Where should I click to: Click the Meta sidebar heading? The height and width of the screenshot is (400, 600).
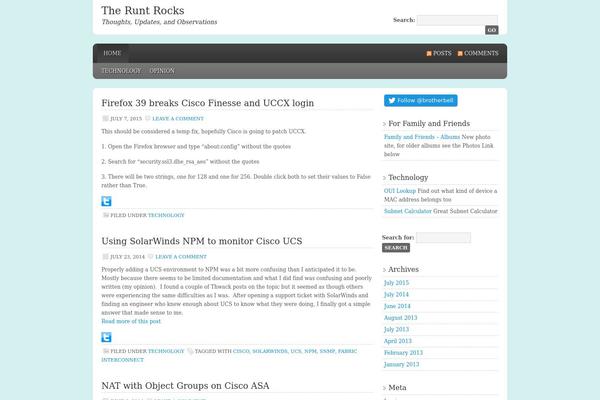[x=397, y=388]
